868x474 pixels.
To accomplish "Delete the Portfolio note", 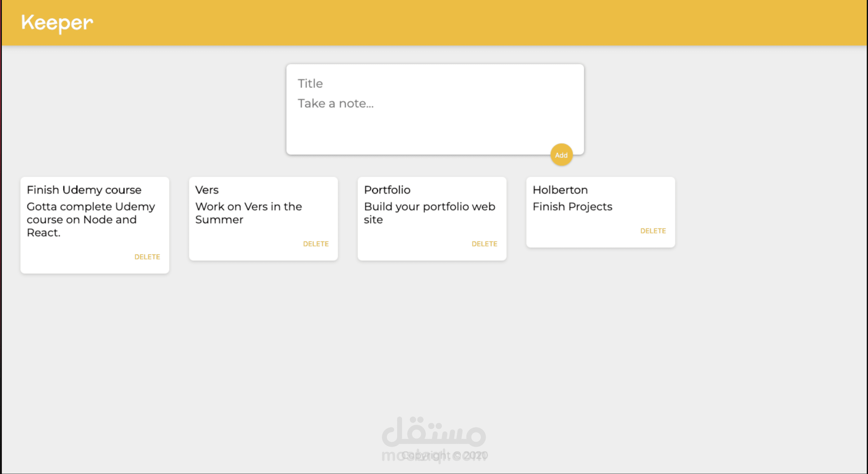I will pos(484,244).
